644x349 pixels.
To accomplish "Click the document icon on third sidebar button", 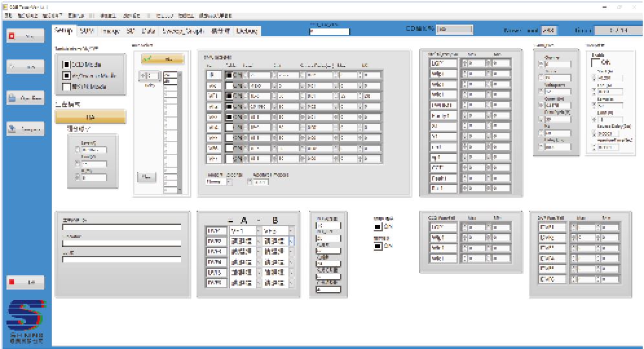I will pyautogui.click(x=12, y=98).
